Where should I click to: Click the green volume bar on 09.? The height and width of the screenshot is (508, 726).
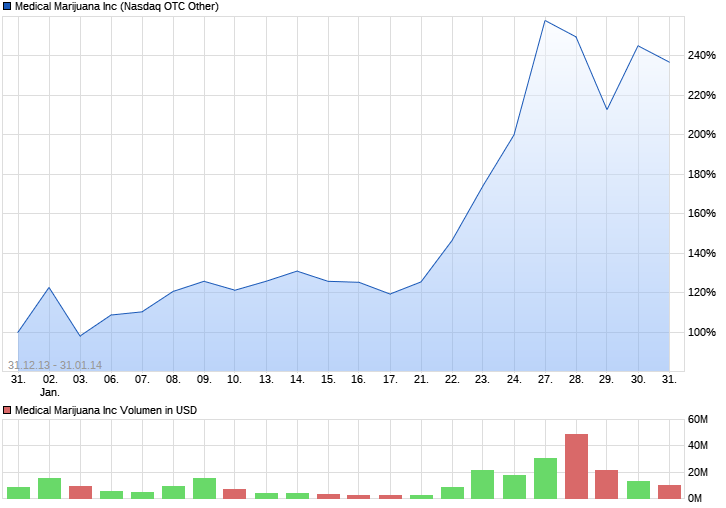tap(204, 489)
